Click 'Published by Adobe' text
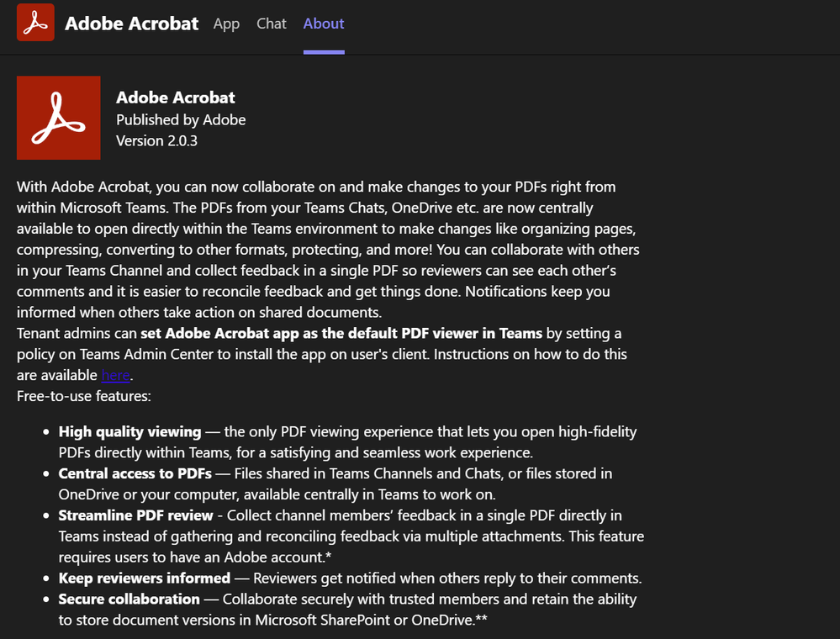 click(x=181, y=119)
